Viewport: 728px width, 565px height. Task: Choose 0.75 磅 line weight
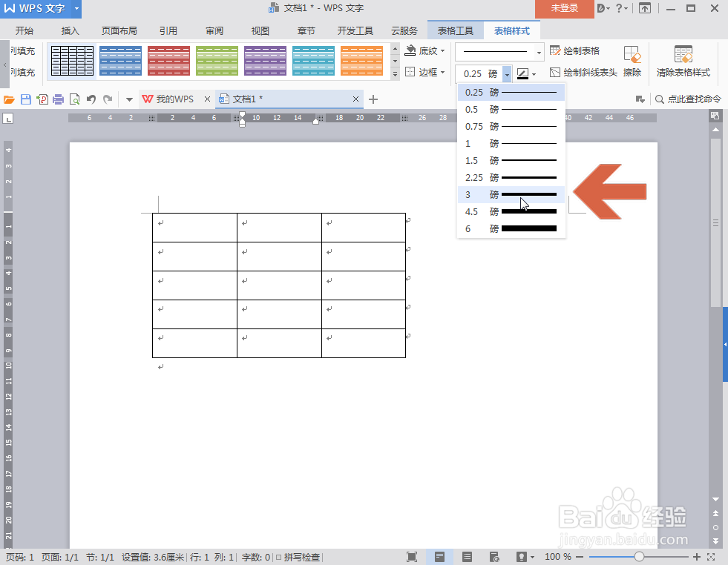click(511, 126)
